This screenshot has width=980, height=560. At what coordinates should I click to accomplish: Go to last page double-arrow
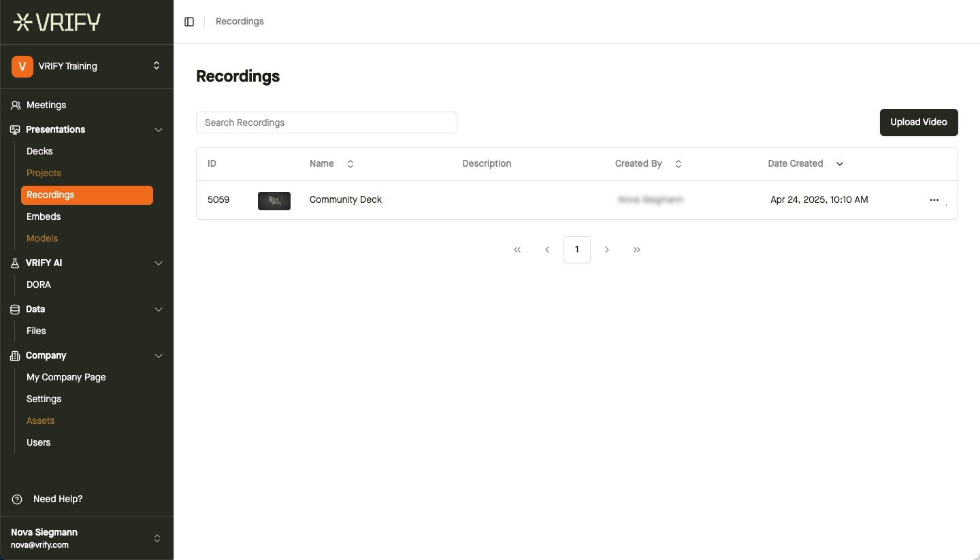coord(637,250)
